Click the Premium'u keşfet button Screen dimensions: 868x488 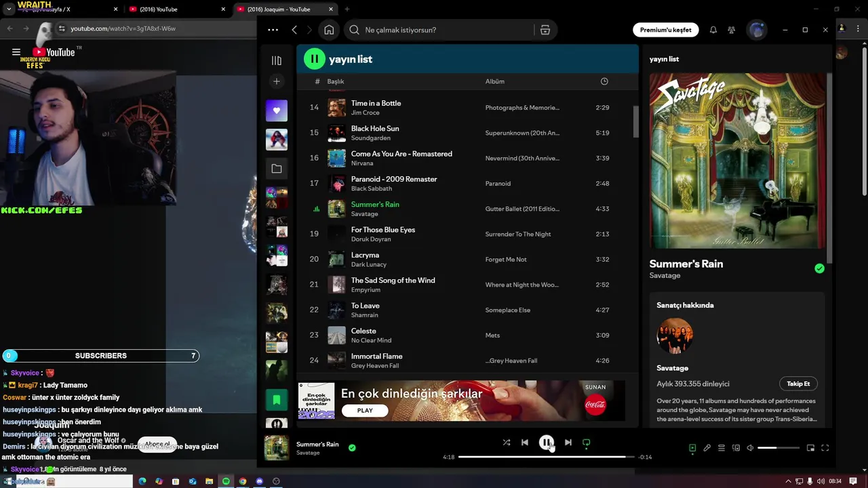(666, 30)
